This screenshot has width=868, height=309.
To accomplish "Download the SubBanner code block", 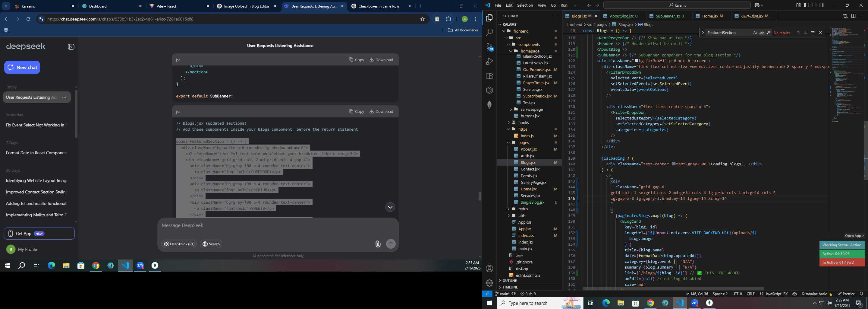I will [x=381, y=60].
